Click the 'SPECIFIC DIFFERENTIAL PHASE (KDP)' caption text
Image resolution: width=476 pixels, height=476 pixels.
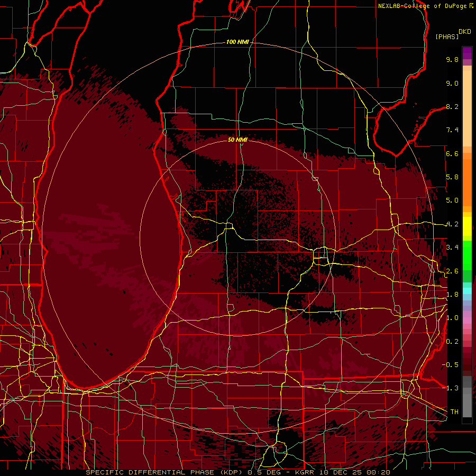tap(166, 472)
